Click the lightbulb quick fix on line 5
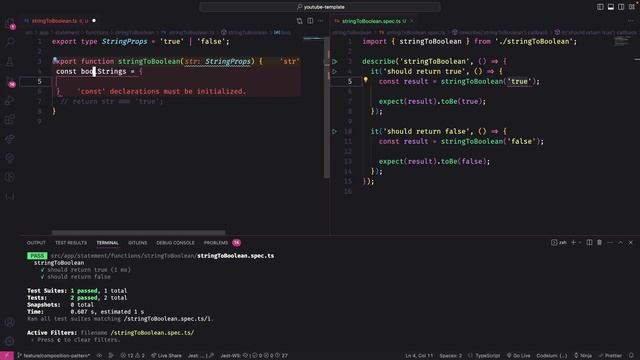640x360 pixels. (366, 80)
